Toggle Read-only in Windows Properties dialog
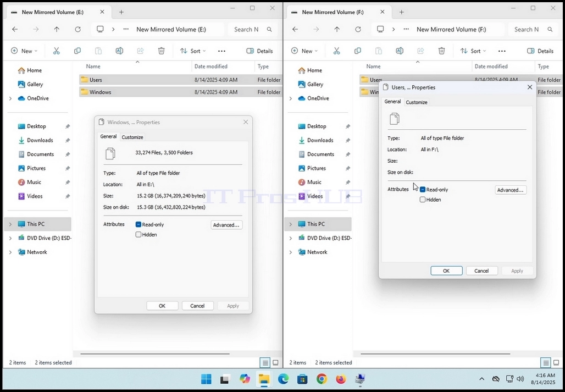The width and height of the screenshot is (565, 392). 139,224
